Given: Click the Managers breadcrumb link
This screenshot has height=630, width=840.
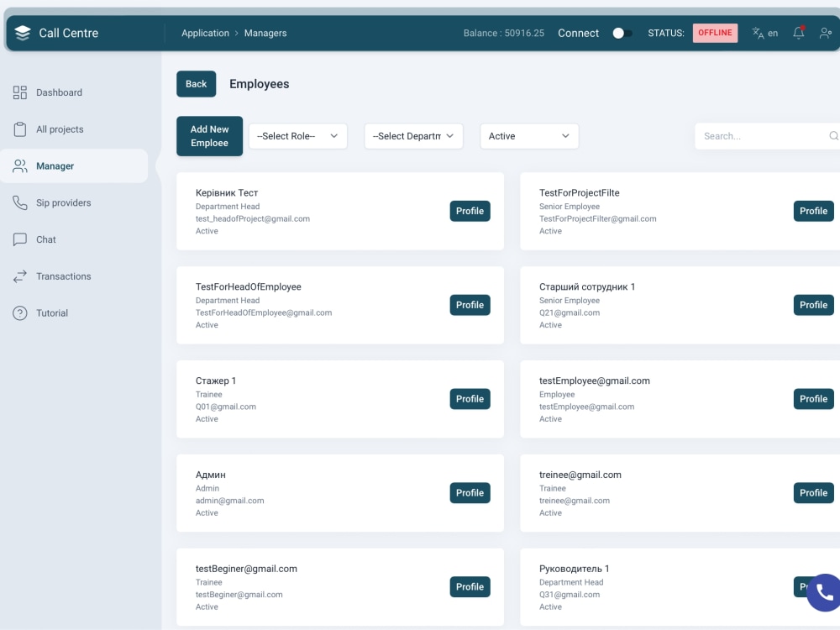Looking at the screenshot, I should [x=265, y=34].
